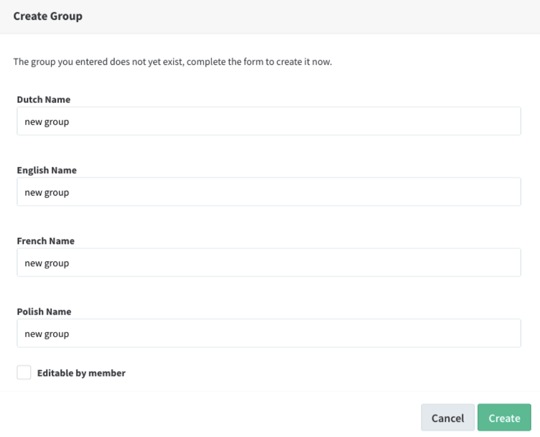Viewport: 540px width, 437px height.
Task: Cancel the group creation dialog
Action: (x=448, y=417)
